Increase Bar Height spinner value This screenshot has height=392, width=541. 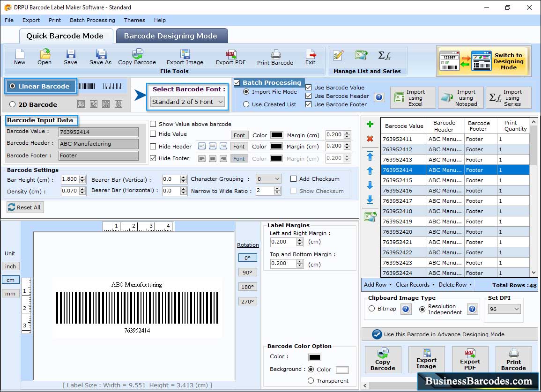pos(82,178)
